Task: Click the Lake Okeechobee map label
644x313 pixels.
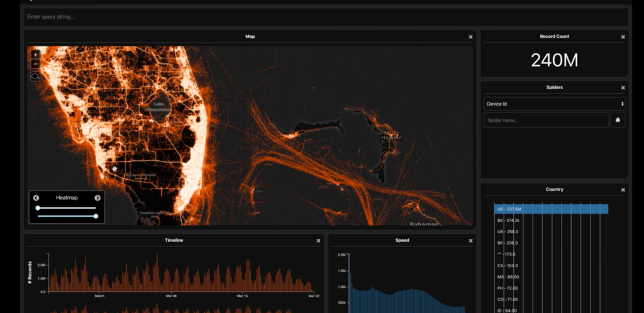Action: coord(158,107)
